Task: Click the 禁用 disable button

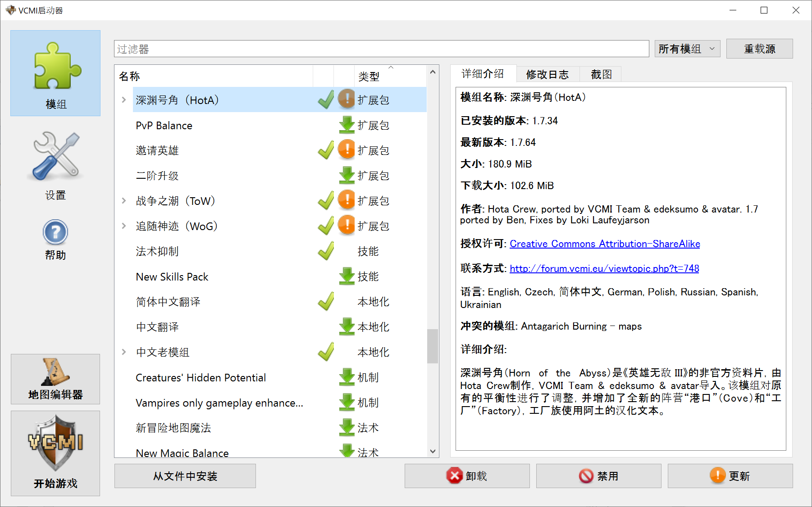Action: 598,476
